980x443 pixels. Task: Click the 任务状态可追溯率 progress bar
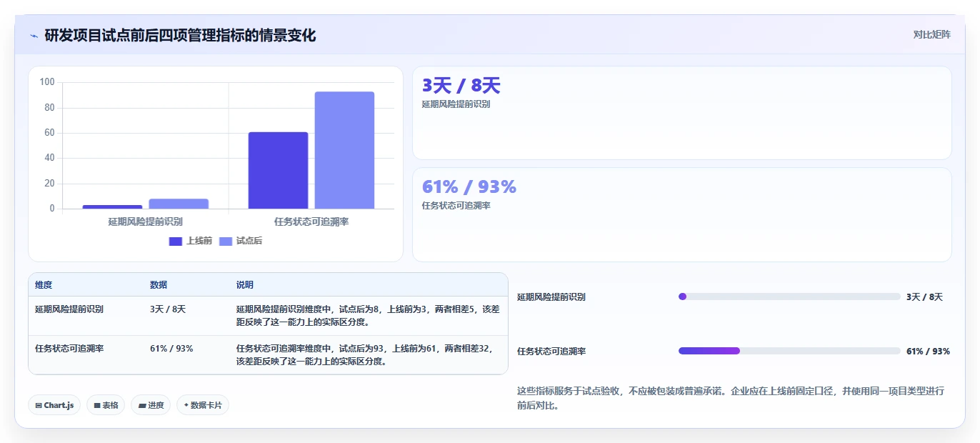coord(789,351)
